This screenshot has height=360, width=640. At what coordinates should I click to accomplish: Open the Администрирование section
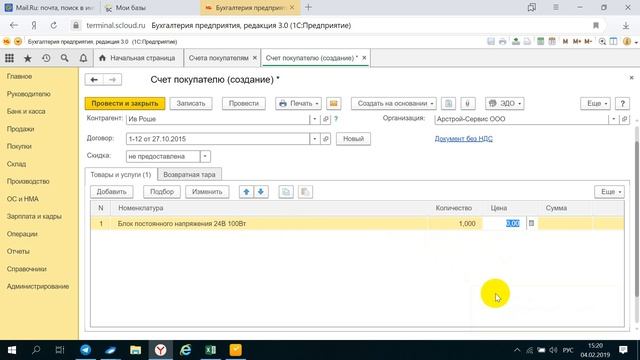[38, 287]
